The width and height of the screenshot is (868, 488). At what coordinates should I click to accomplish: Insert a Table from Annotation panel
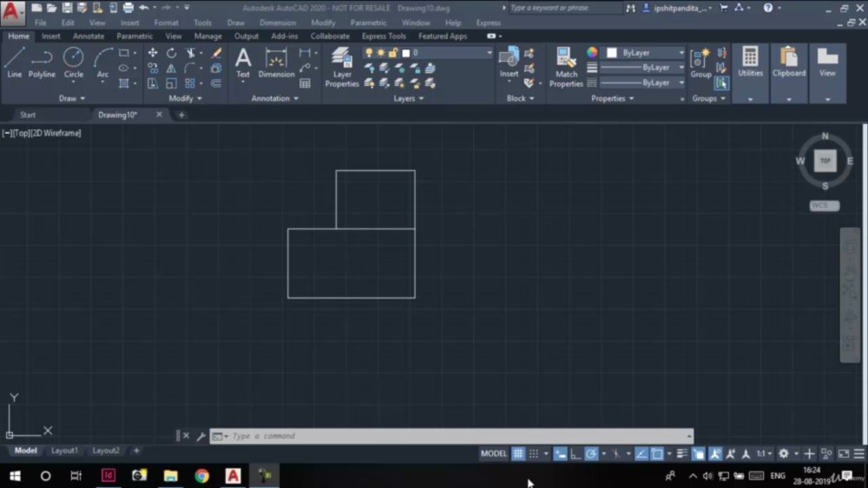click(305, 83)
